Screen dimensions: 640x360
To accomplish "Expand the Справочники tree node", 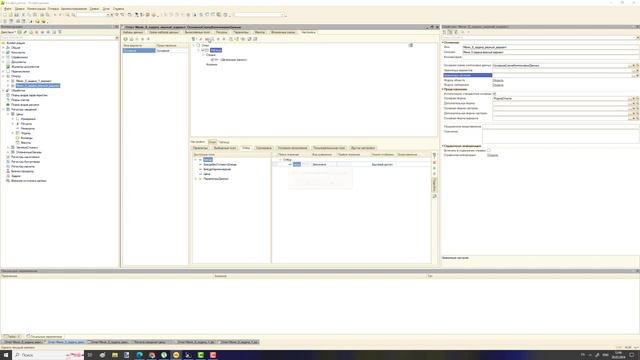I will pos(3,57).
